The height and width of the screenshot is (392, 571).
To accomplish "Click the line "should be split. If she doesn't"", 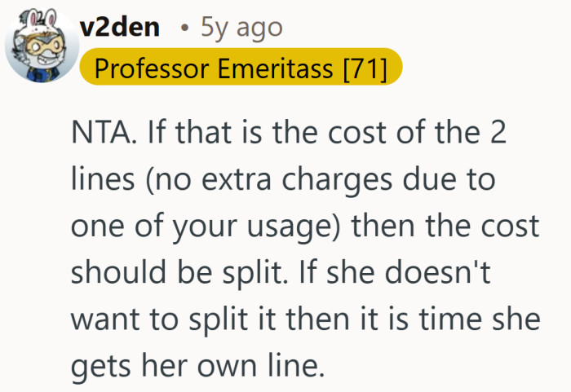I will coord(281,273).
